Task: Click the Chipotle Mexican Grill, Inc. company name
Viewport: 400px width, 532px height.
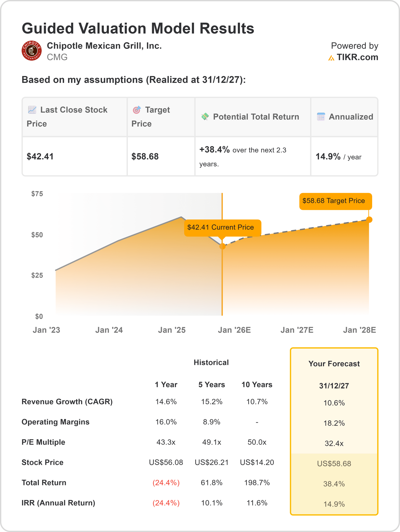Action: 104,46
